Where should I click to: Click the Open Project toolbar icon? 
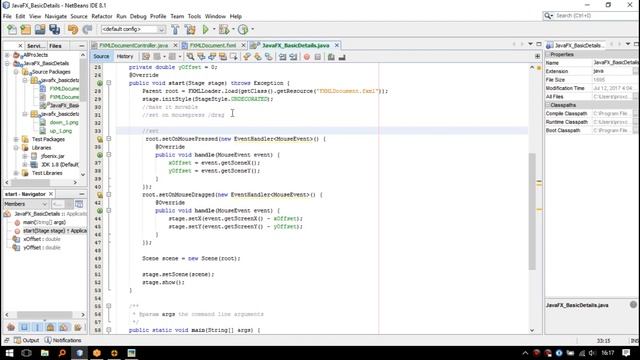click(40, 29)
